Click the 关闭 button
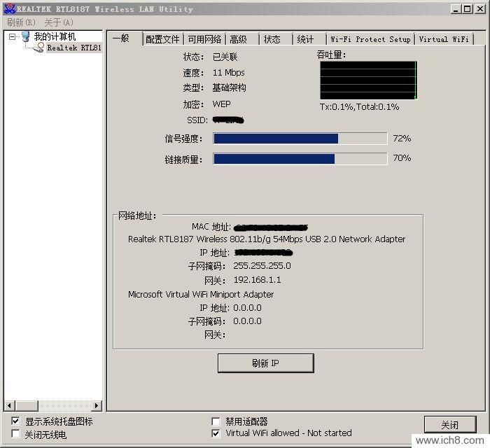Viewport: 490px width, 448px height. coord(450,425)
